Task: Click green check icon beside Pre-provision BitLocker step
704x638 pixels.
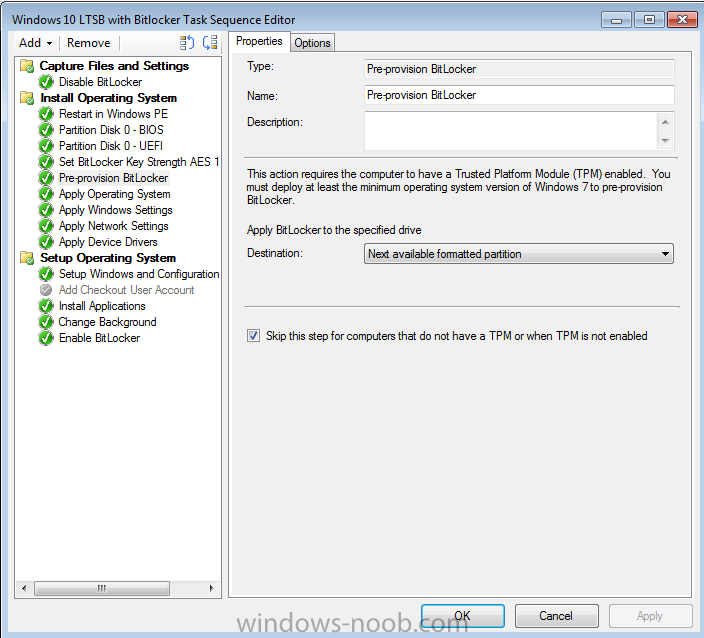Action: 46,178
